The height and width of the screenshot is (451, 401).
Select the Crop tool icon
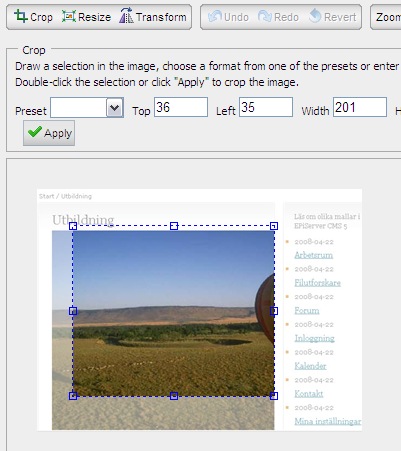tap(21, 16)
